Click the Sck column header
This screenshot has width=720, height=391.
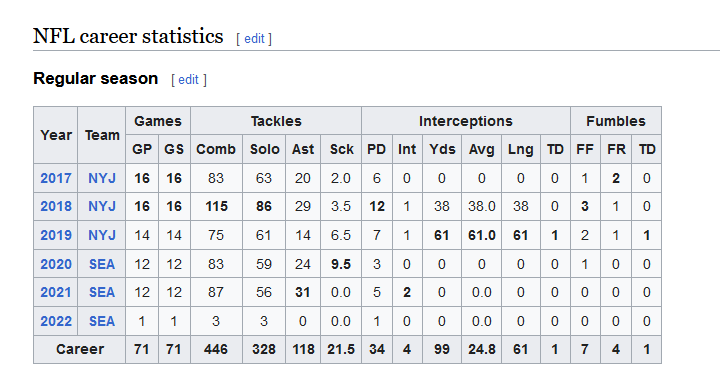pyautogui.click(x=341, y=149)
